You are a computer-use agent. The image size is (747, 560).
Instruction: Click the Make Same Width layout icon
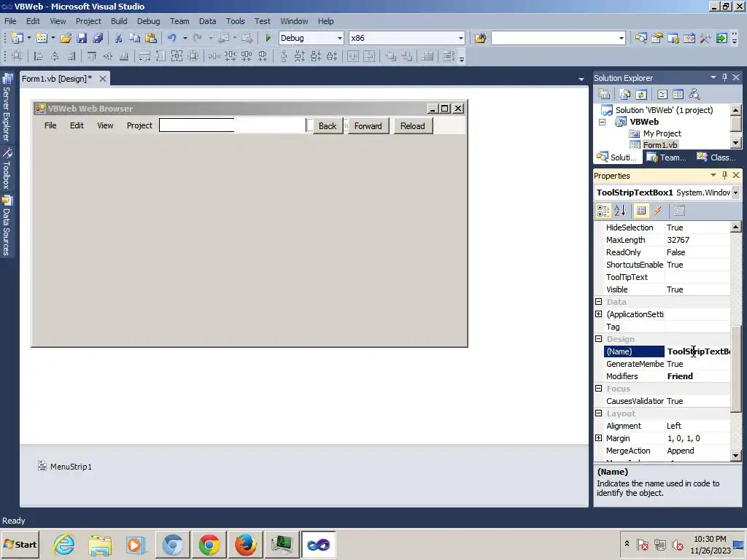(x=145, y=56)
